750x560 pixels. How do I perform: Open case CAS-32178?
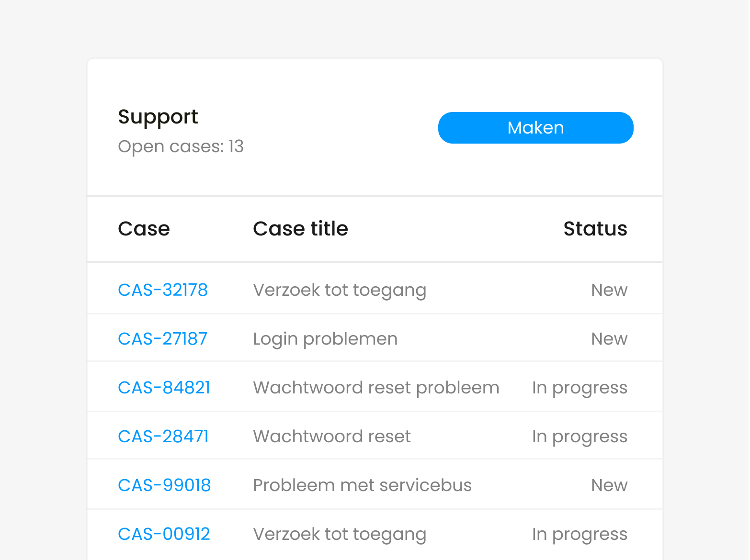pyautogui.click(x=163, y=290)
